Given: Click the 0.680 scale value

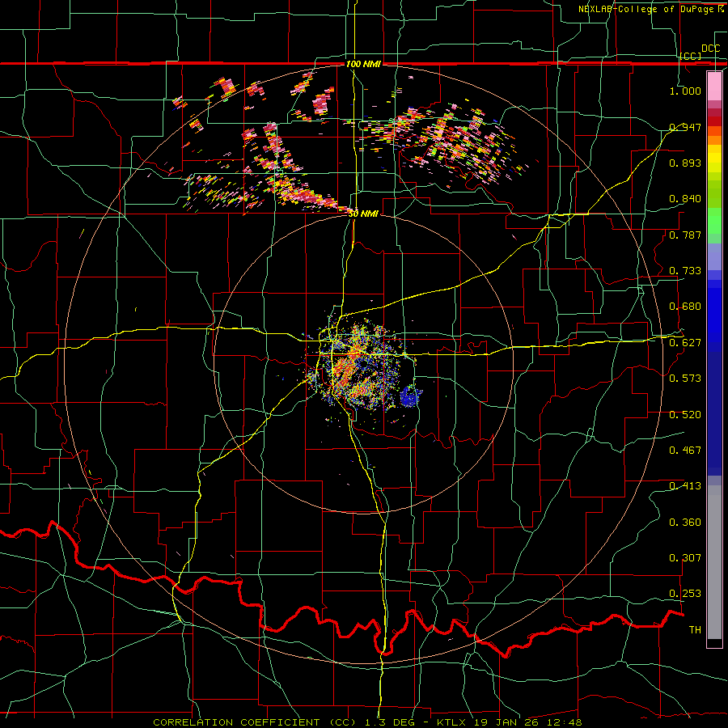Looking at the screenshot, I should coord(685,307).
